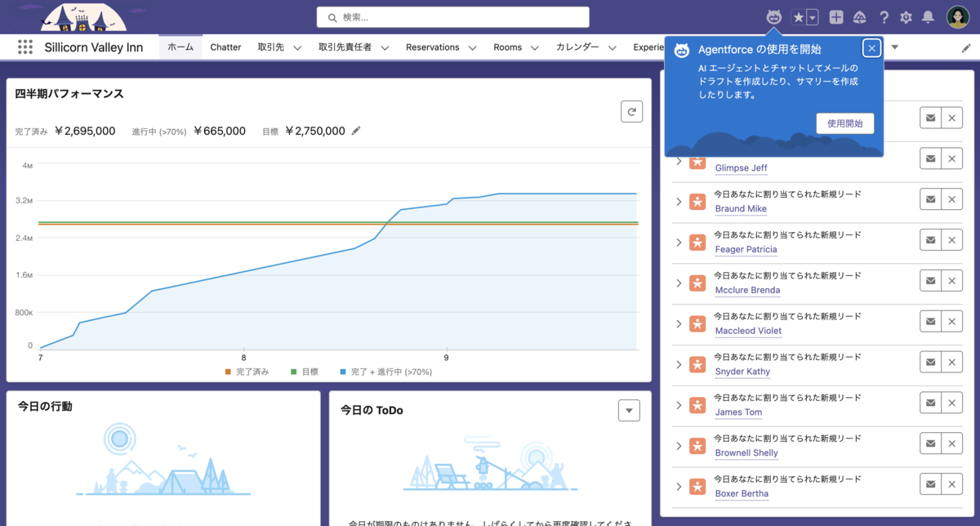Image resolution: width=980 pixels, height=526 pixels.
Task: Dismiss the Brownell Shelly lead item
Action: coord(951,444)
